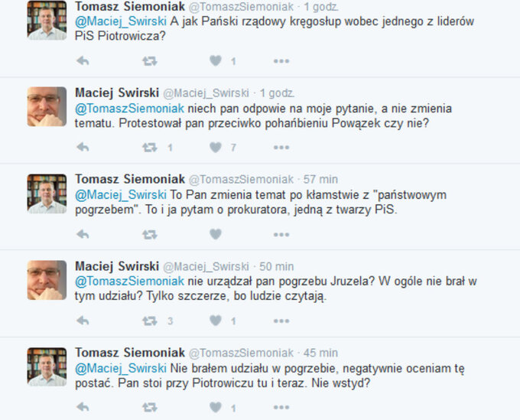Open the 57 min timestamp link

coord(320,180)
